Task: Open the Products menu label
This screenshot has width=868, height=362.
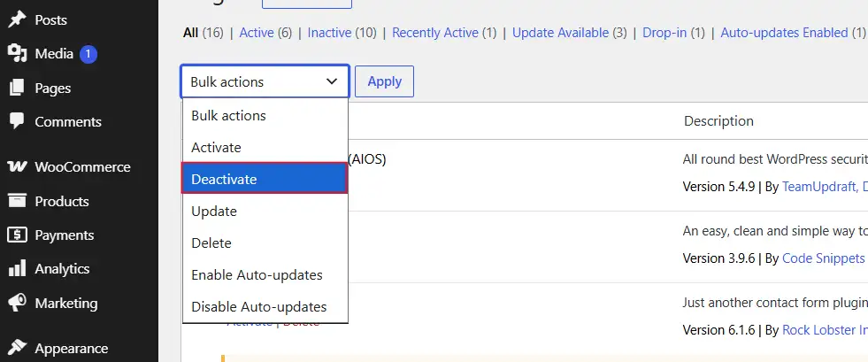Action: 62,202
